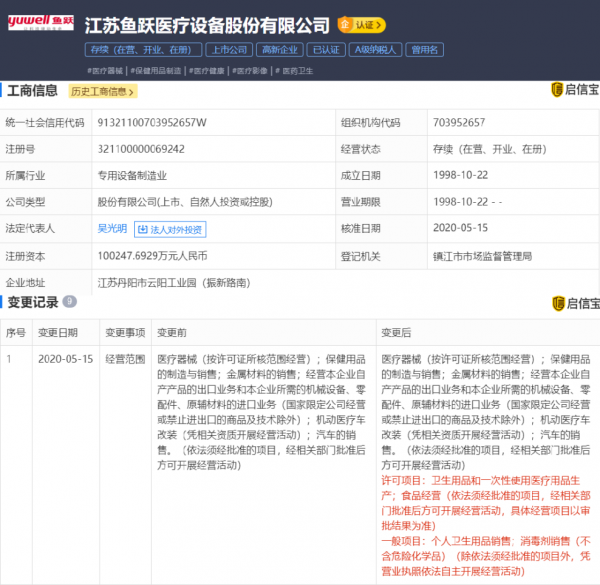Image resolution: width=600 pixels, height=585 pixels.
Task: Click the 法人对外投资 button
Action: pyautogui.click(x=170, y=229)
